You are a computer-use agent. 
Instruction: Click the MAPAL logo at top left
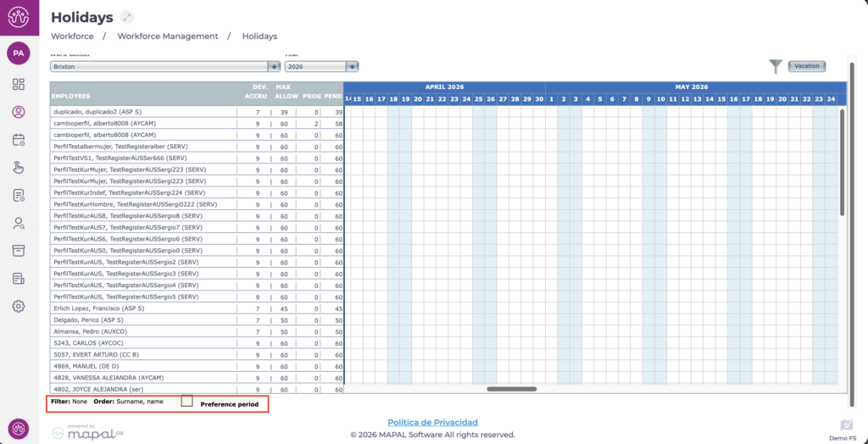pyautogui.click(x=18, y=17)
